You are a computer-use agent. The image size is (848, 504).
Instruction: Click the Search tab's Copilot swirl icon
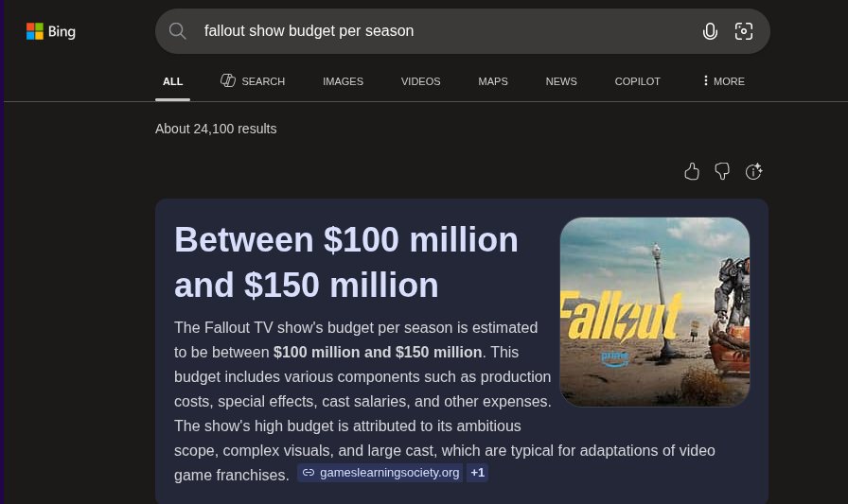[x=228, y=80]
